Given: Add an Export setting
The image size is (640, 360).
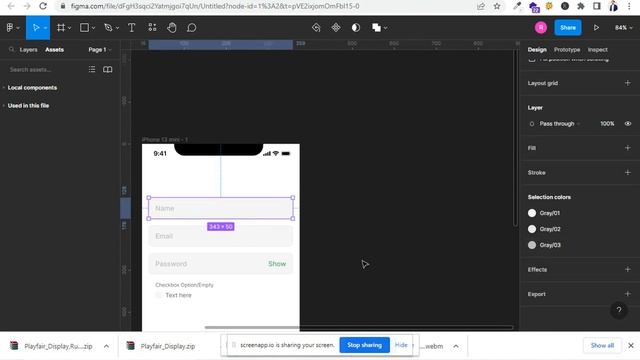Looking at the screenshot, I should [x=627, y=294].
